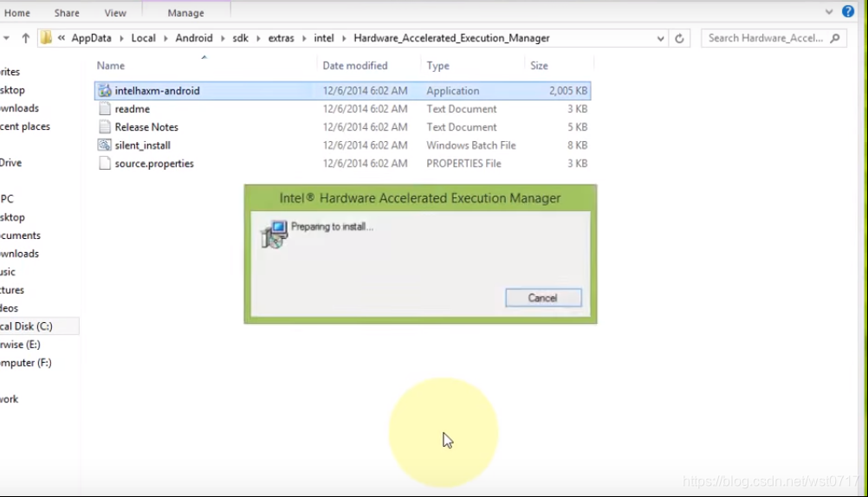Navigate to Local in the breadcrumb
This screenshot has height=497, width=868.
pos(144,38)
